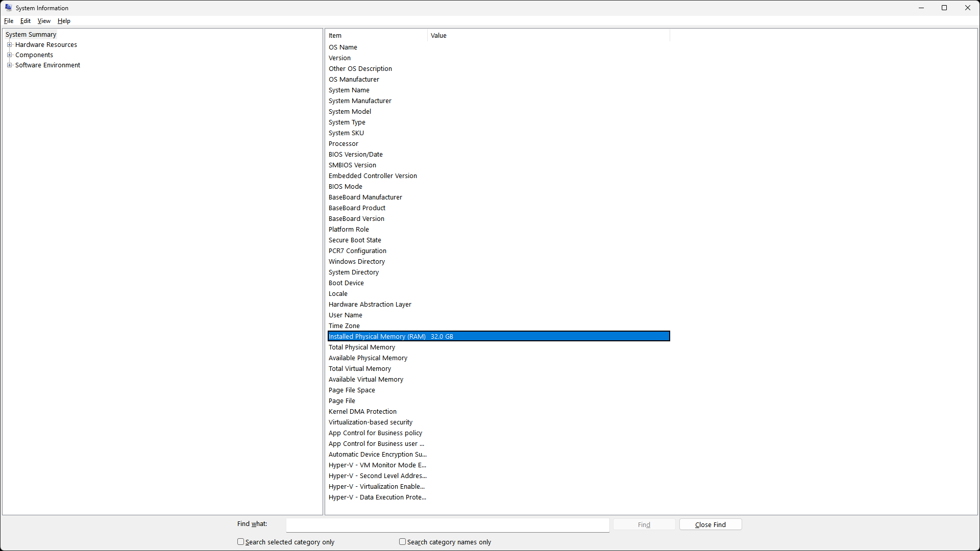Select the Hyper-V Data Execution Prote... row
980x551 pixels.
tap(499, 497)
